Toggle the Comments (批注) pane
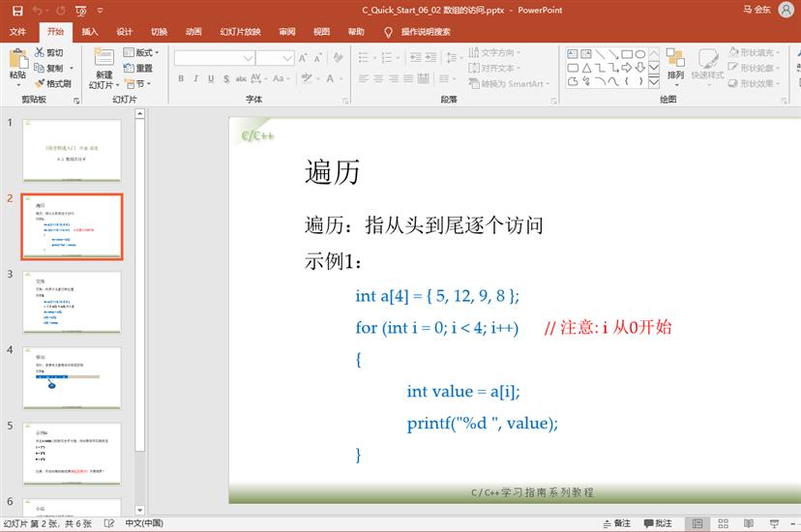 pyautogui.click(x=656, y=523)
